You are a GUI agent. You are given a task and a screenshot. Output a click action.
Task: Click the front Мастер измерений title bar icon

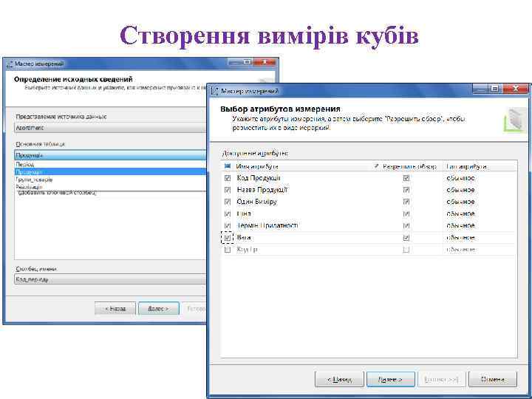click(x=214, y=91)
